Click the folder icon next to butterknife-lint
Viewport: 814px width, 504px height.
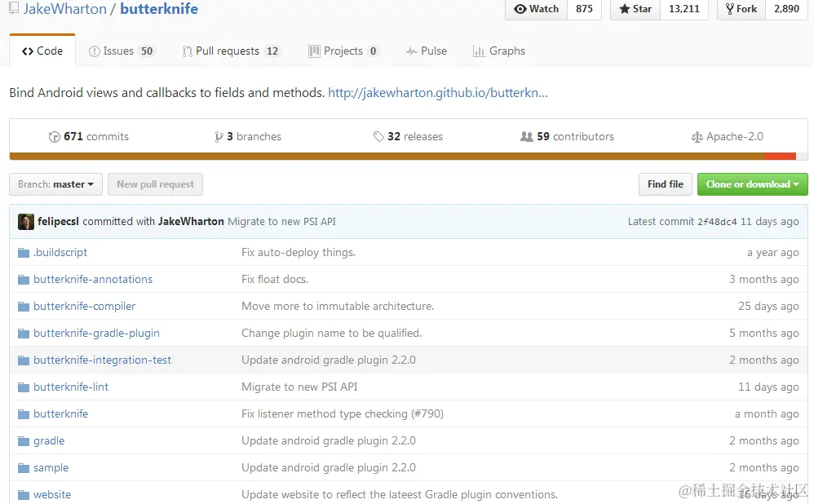point(24,387)
